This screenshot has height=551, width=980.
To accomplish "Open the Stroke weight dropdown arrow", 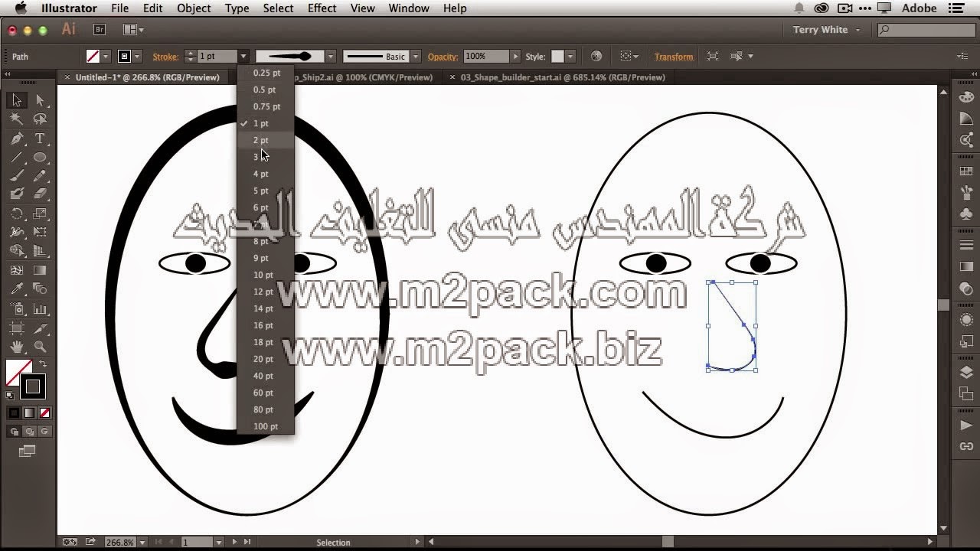I will click(x=243, y=57).
